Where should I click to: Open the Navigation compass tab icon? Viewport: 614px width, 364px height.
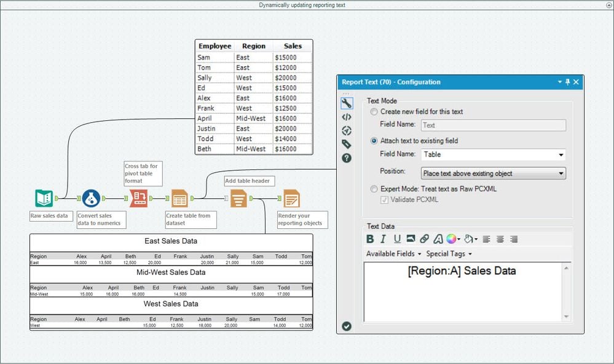pyautogui.click(x=347, y=131)
